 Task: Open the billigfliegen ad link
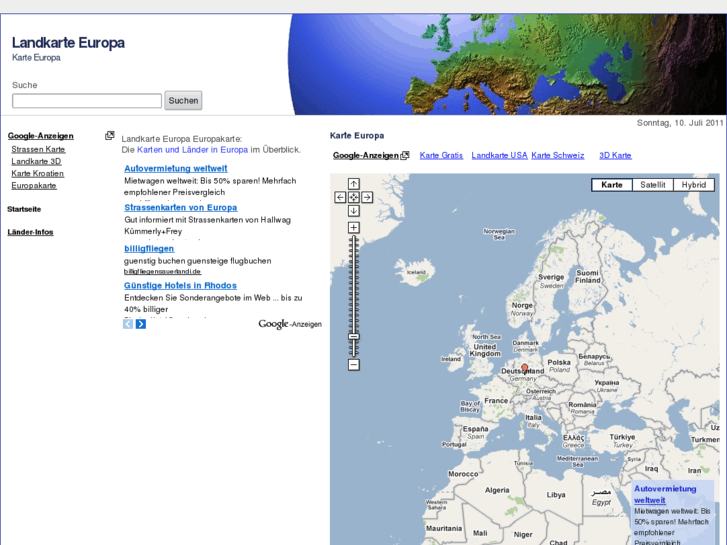(149, 249)
